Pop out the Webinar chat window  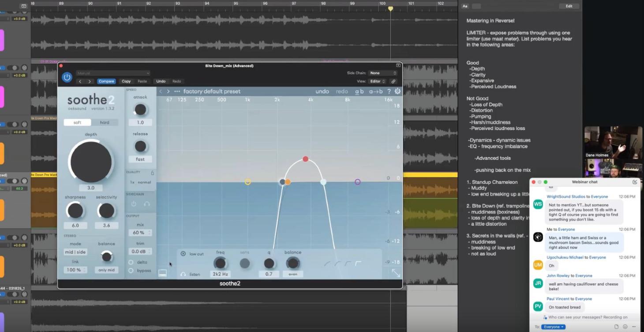pos(635,182)
